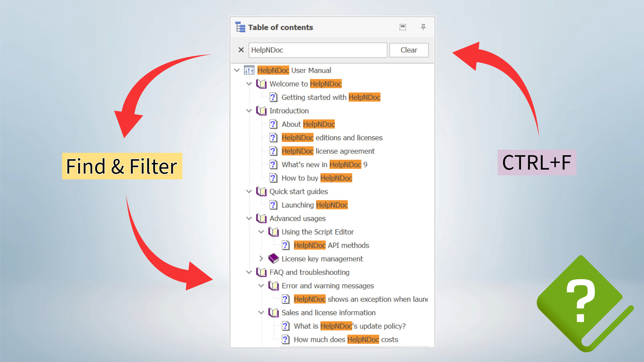Click the topic icon beside About HelpNDoc

click(273, 124)
